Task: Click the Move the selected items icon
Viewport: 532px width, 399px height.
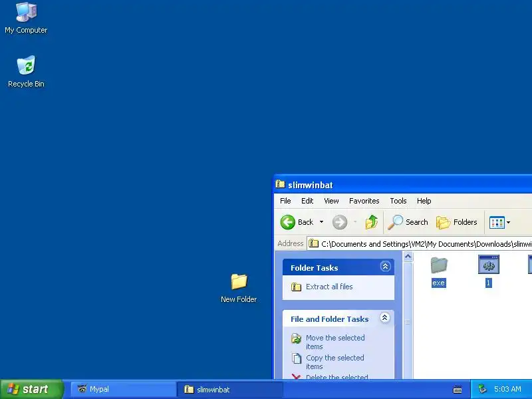Action: [296, 338]
